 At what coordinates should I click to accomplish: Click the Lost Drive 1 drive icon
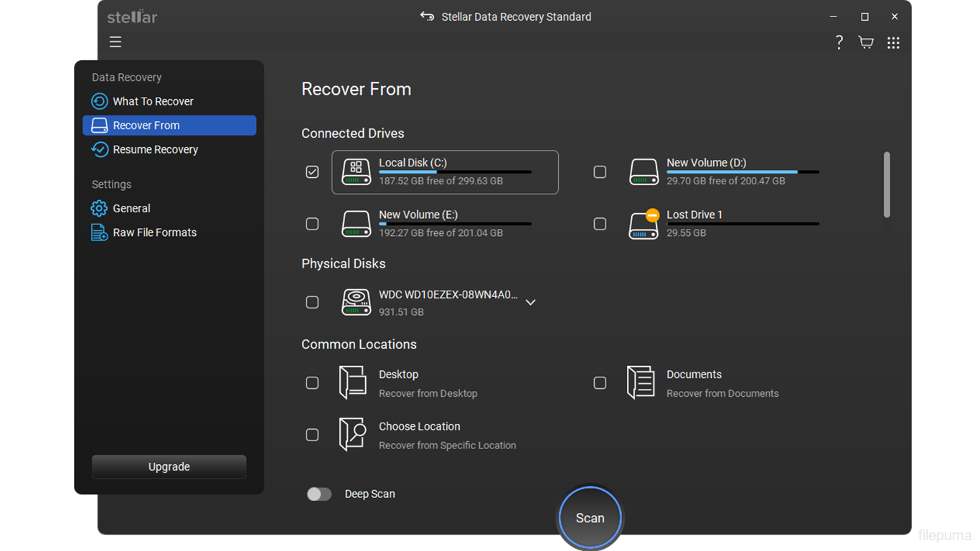pyautogui.click(x=644, y=224)
